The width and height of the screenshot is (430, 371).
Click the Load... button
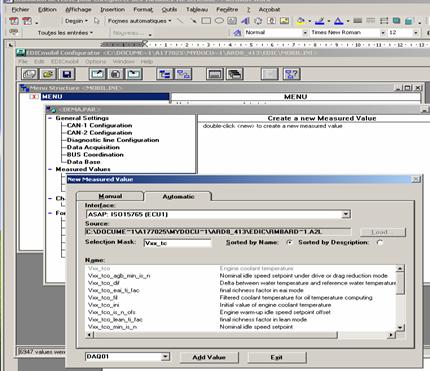tap(383, 232)
